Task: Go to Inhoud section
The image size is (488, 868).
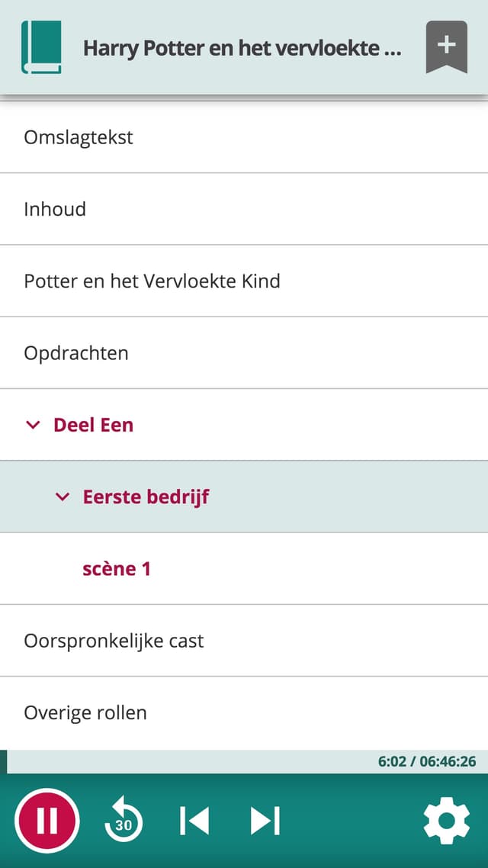Action: (244, 209)
